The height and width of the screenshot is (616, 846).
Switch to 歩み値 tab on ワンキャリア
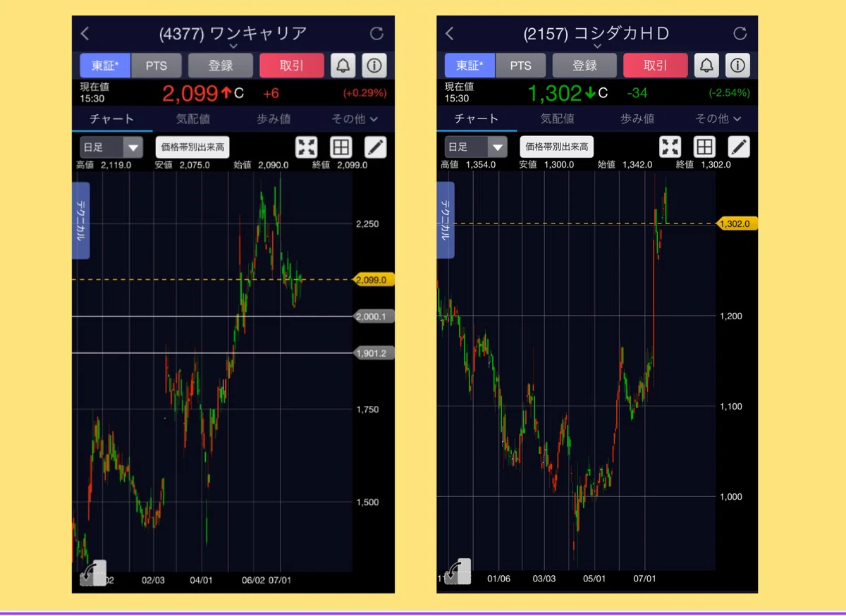click(274, 119)
